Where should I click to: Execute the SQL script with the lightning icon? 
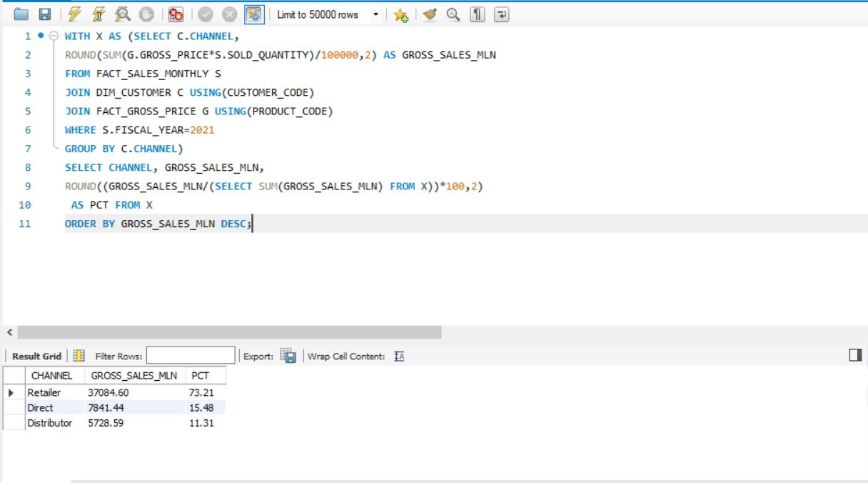73,14
